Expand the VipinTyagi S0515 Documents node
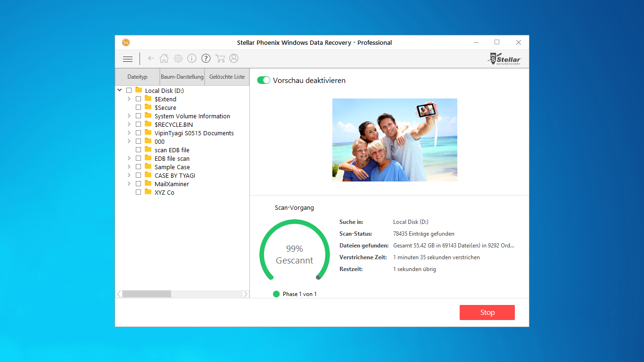Viewport: 644px width, 362px height. [x=129, y=133]
